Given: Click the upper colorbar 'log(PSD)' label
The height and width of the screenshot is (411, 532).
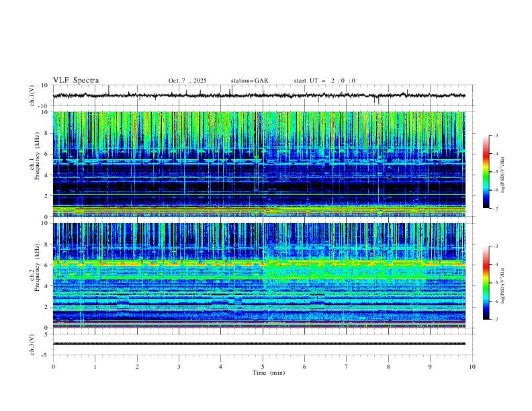Looking at the screenshot, I should [x=502, y=175].
